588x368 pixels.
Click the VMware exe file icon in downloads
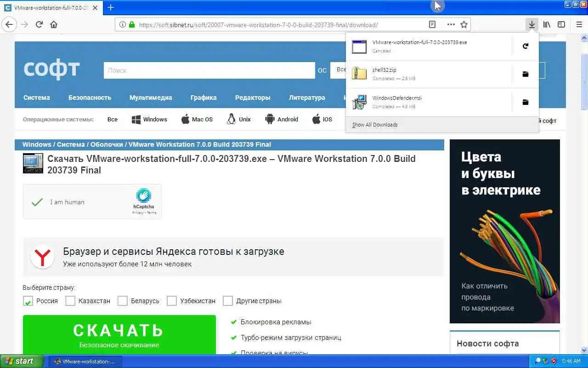click(359, 46)
